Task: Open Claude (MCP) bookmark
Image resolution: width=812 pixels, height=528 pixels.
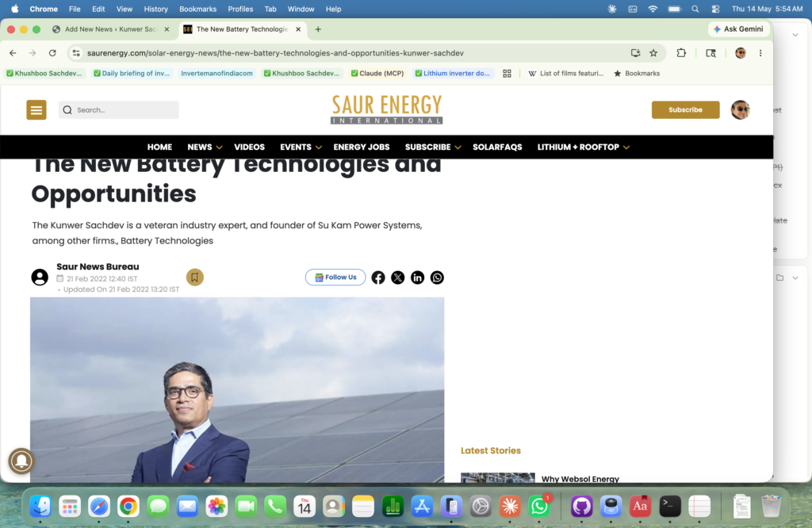Action: pos(377,74)
